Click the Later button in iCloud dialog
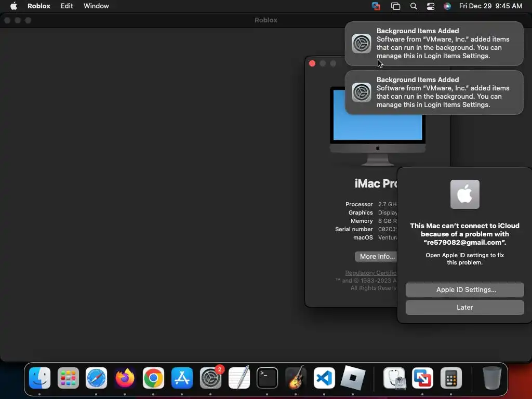Image resolution: width=532 pixels, height=399 pixels. (x=464, y=308)
